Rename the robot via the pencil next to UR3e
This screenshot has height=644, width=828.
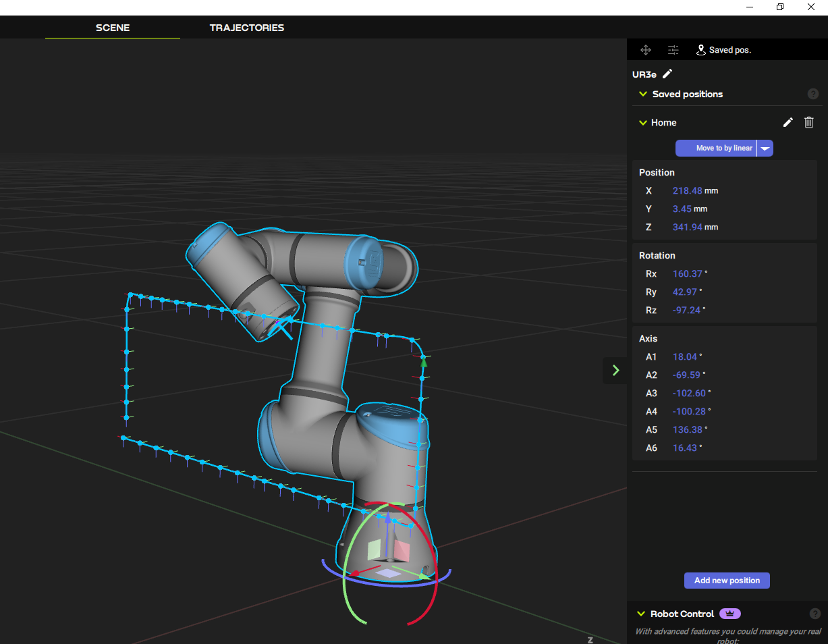point(667,74)
